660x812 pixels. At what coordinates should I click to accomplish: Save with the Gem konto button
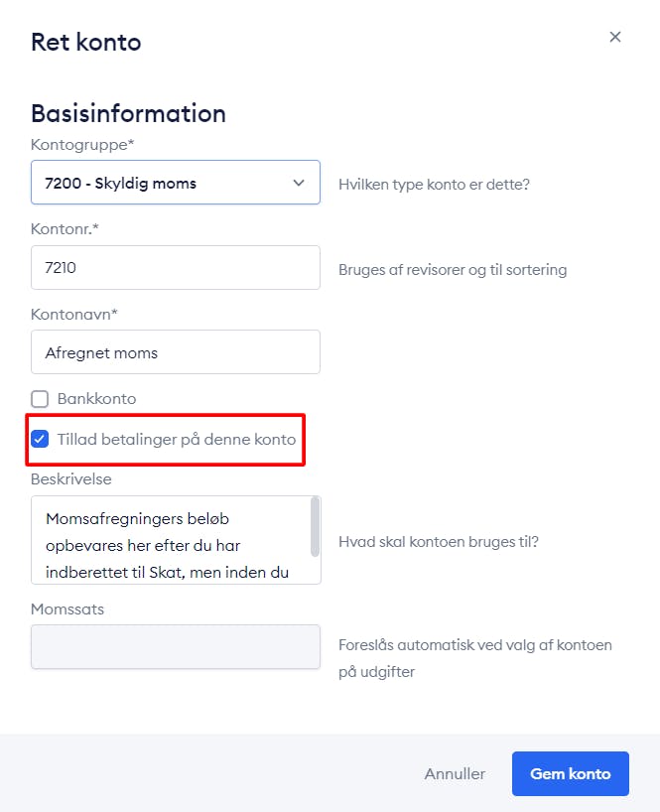pos(571,773)
